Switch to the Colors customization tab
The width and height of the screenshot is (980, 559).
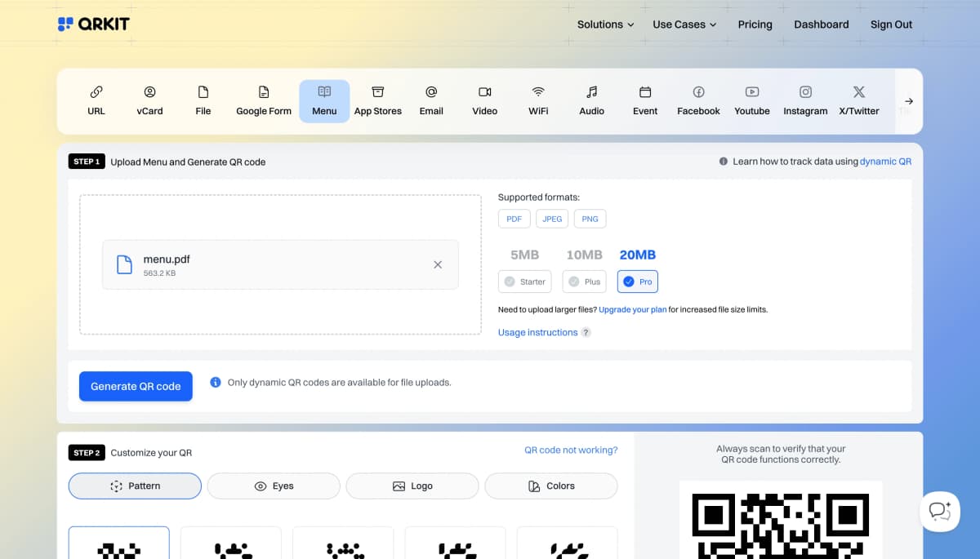[x=551, y=486]
